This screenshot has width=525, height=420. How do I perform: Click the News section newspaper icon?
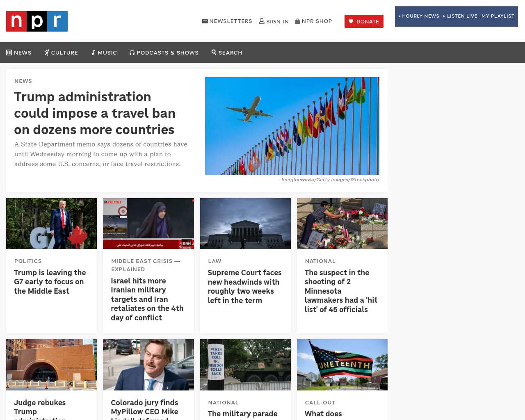coord(9,52)
